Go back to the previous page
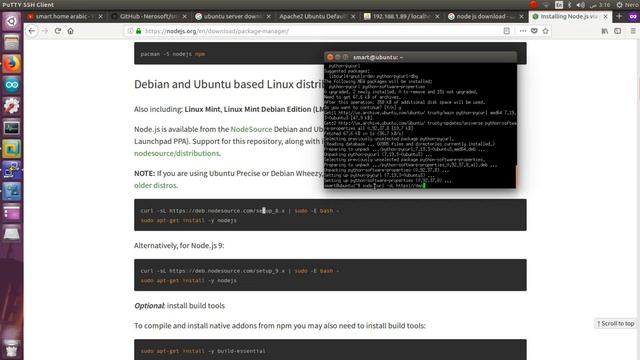This screenshot has height=360, width=640. pos(31,31)
